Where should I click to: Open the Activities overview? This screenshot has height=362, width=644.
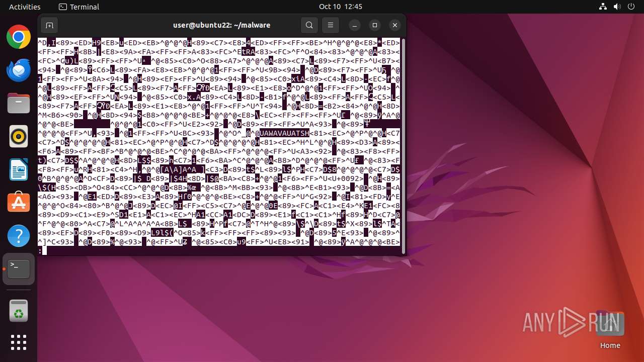point(25,7)
